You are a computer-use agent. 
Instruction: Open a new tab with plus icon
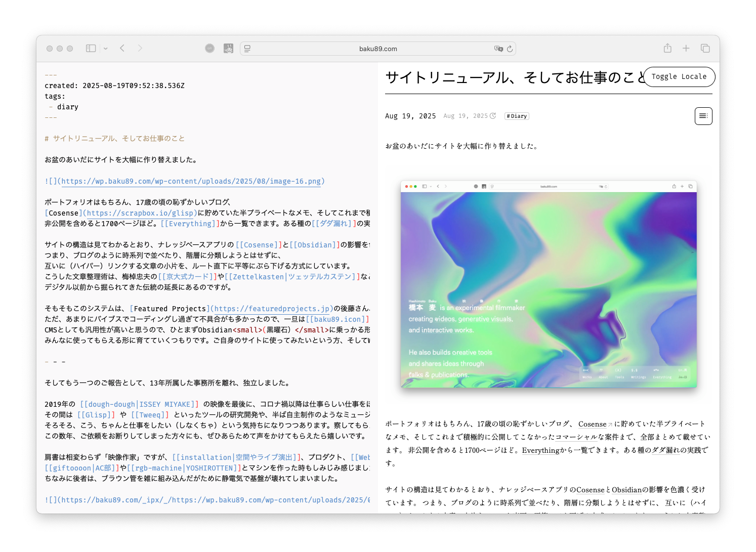686,49
